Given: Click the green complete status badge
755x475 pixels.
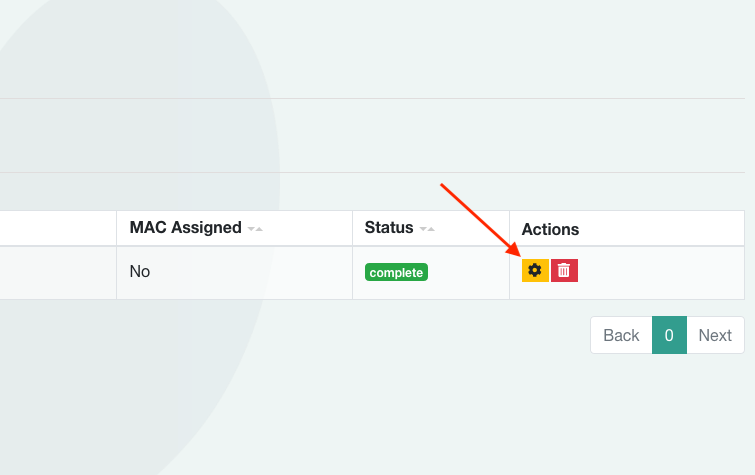Looking at the screenshot, I should click(x=396, y=272).
